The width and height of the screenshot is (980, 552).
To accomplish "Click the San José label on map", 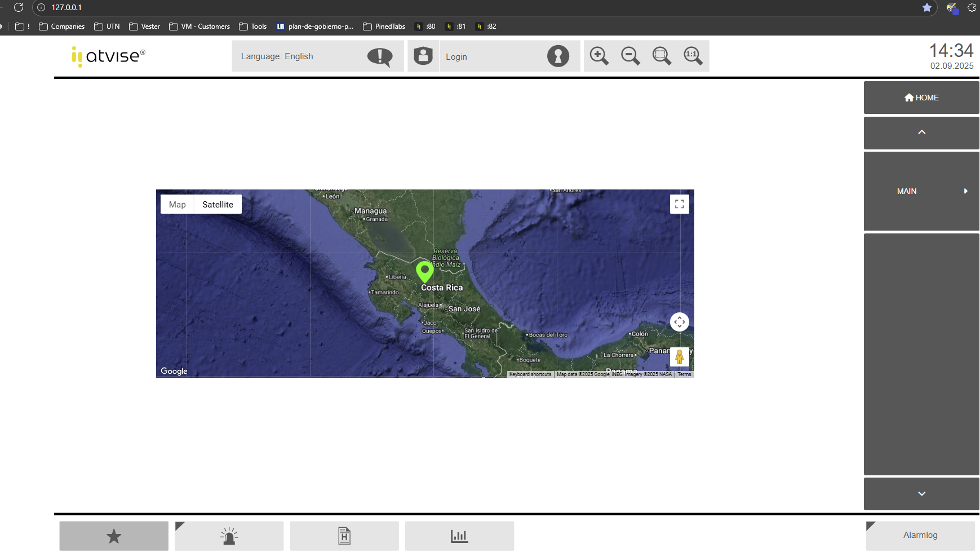I will tap(464, 309).
